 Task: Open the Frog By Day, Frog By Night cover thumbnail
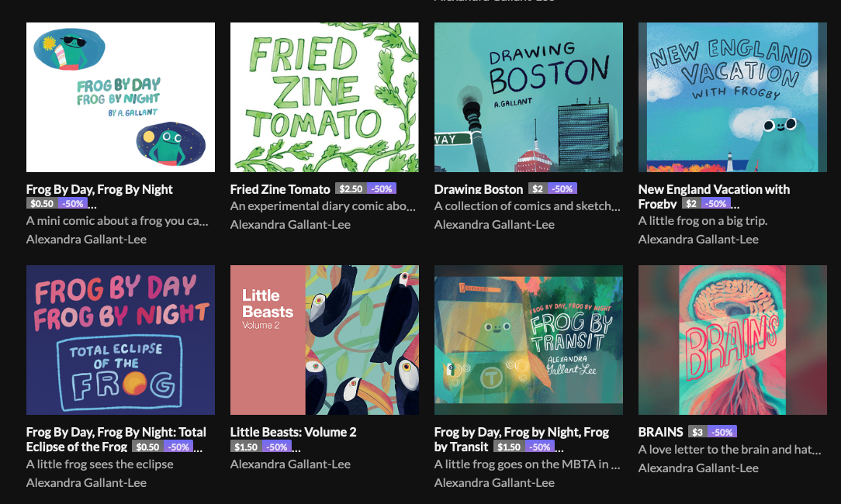point(120,97)
